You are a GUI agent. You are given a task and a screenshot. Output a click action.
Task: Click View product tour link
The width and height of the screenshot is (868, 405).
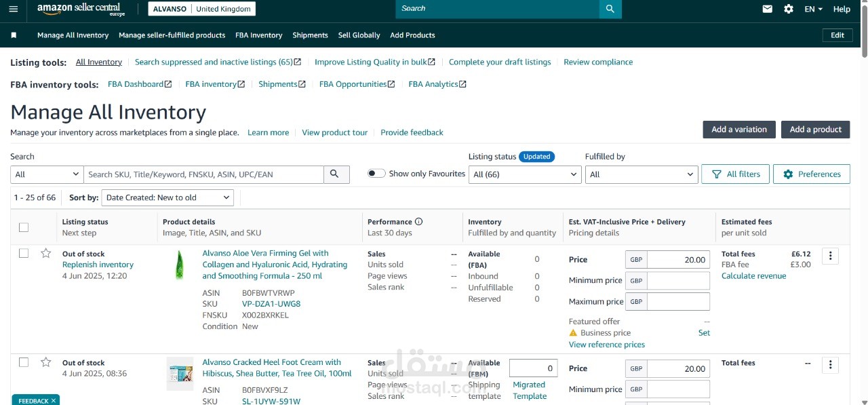(335, 132)
